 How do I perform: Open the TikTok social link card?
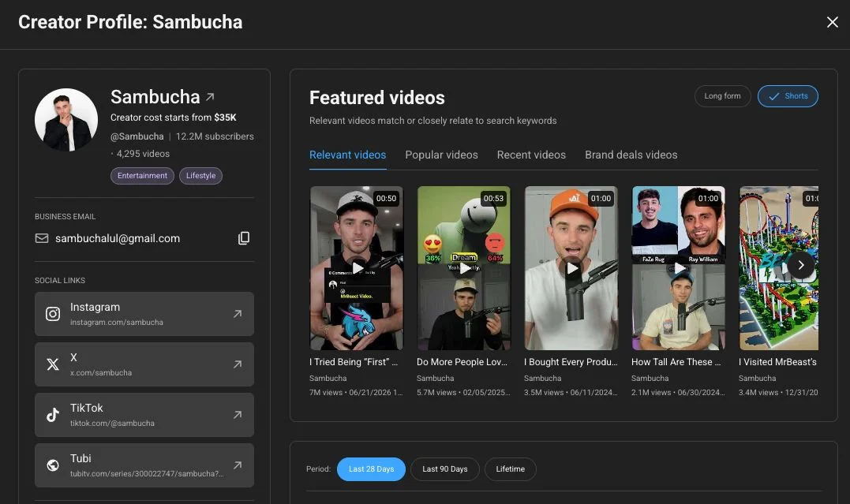point(144,415)
